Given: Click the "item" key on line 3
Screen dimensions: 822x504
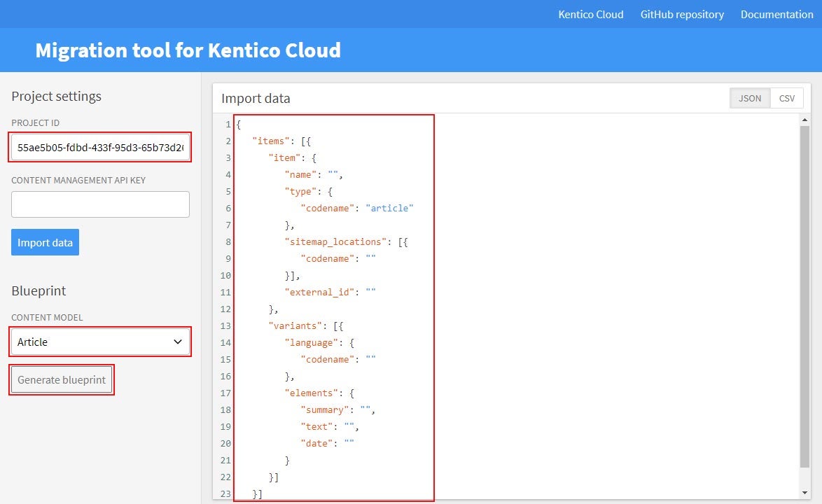Looking at the screenshot, I should 285,157.
